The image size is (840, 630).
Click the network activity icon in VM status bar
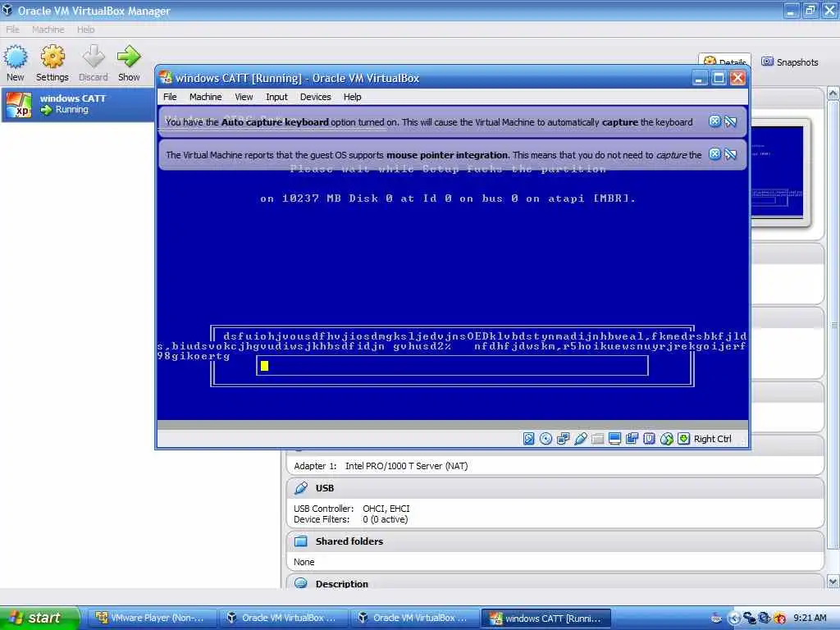563,439
